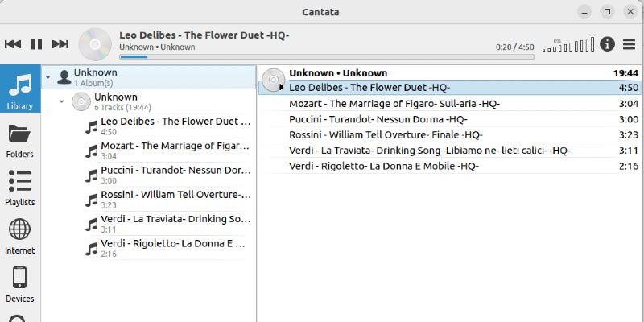Viewport: 644px width, 322px height.
Task: Click the previous track button
Action: pos(13,44)
